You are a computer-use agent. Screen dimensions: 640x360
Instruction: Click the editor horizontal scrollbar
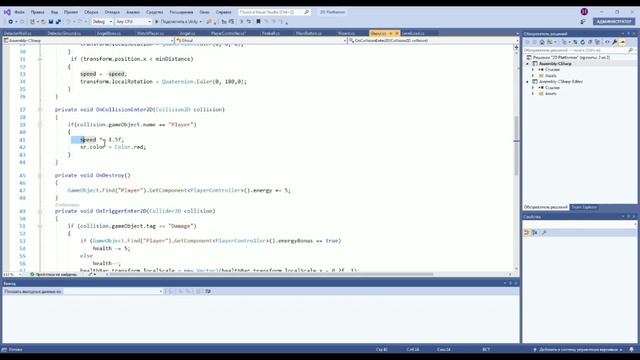coord(271,274)
